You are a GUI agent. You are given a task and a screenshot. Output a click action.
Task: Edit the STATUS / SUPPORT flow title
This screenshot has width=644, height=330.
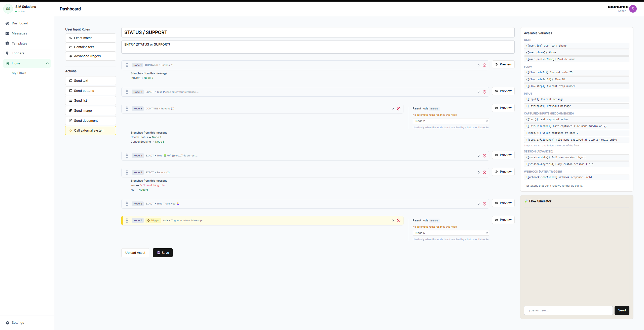(318, 32)
